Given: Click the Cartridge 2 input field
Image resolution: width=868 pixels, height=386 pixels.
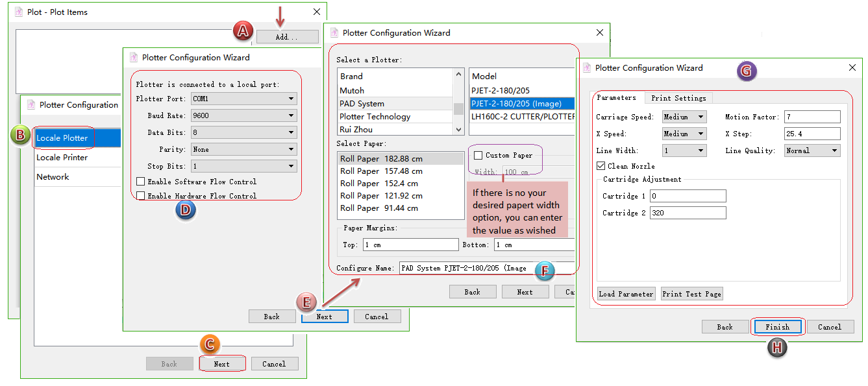Looking at the screenshot, I should click(x=688, y=213).
